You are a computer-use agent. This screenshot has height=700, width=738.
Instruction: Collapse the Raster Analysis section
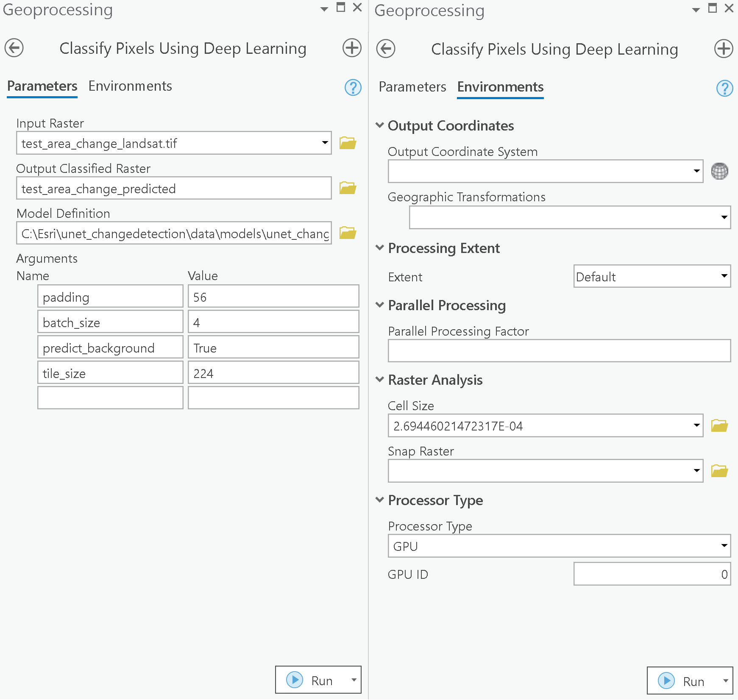[x=380, y=380]
